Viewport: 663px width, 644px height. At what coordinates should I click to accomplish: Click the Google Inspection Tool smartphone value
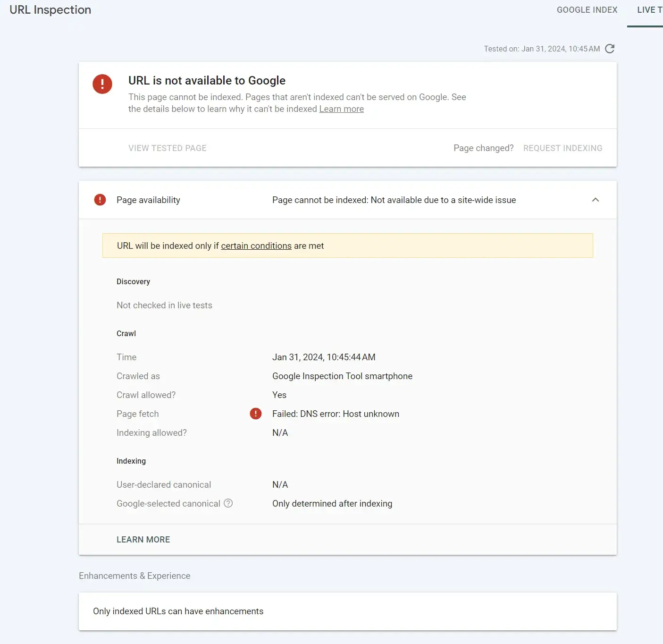click(x=342, y=376)
